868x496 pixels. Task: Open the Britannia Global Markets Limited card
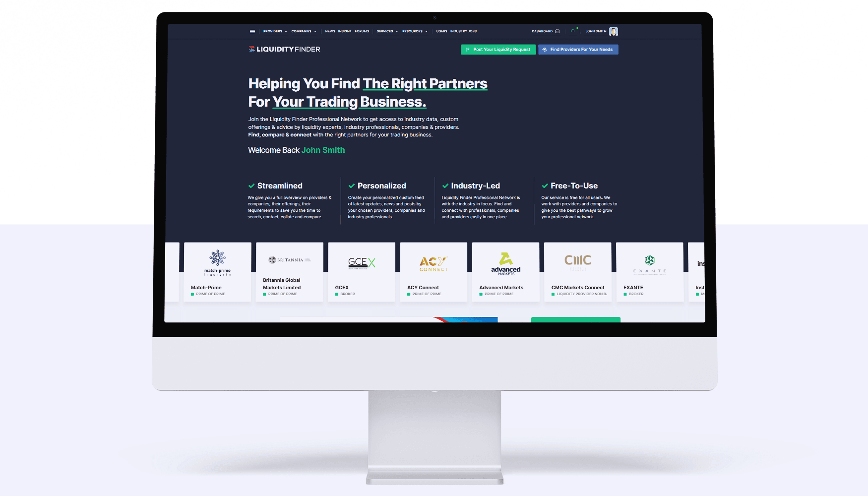pyautogui.click(x=290, y=272)
